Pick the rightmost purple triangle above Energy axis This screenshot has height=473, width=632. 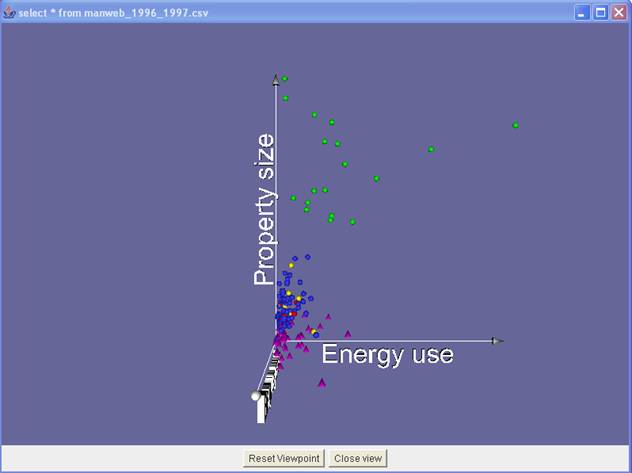coord(348,333)
